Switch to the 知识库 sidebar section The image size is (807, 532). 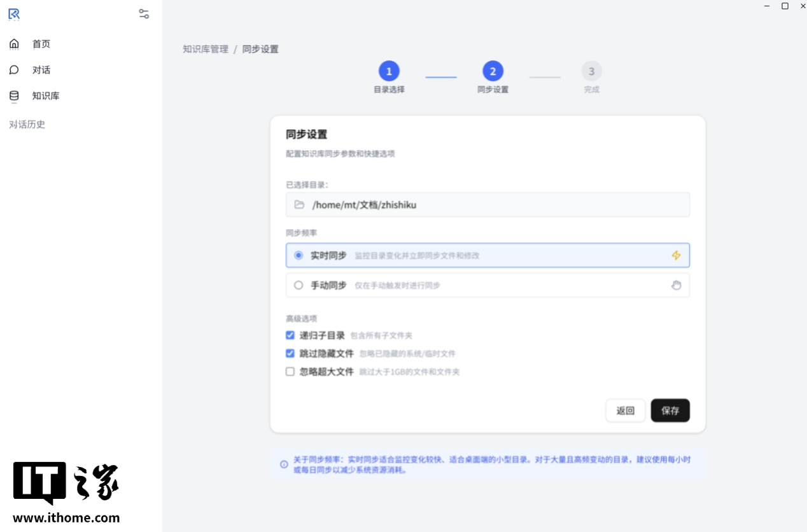[x=46, y=95]
